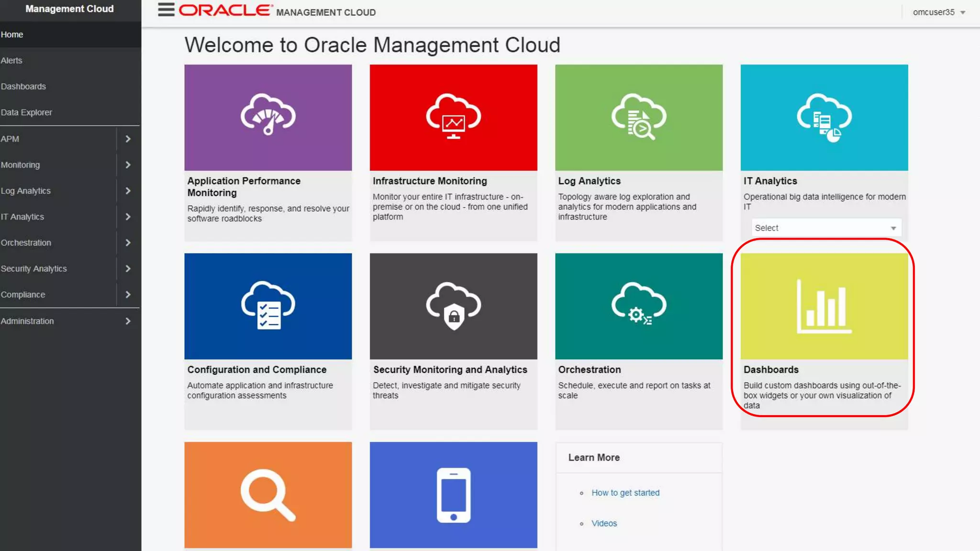Image resolution: width=980 pixels, height=551 pixels.
Task: Click the MANAGEMENT CLOUD header text
Action: point(326,12)
